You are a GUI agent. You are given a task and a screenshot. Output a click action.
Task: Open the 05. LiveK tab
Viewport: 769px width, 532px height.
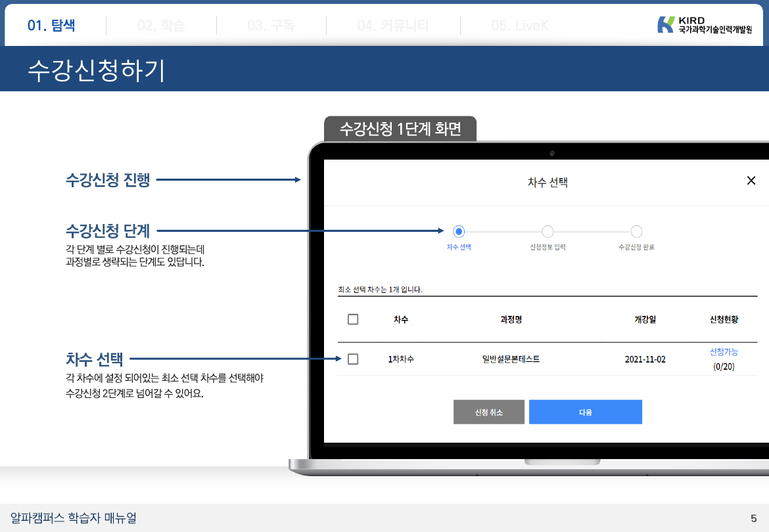point(520,26)
